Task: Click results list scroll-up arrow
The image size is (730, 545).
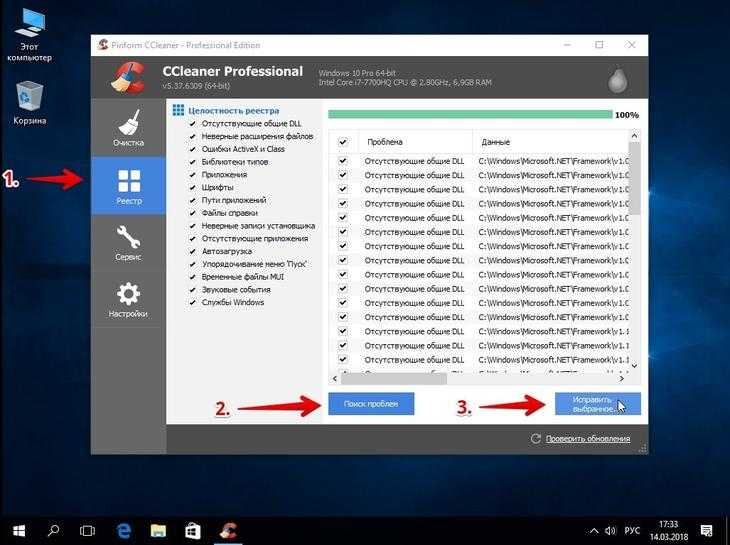Action: click(x=634, y=135)
